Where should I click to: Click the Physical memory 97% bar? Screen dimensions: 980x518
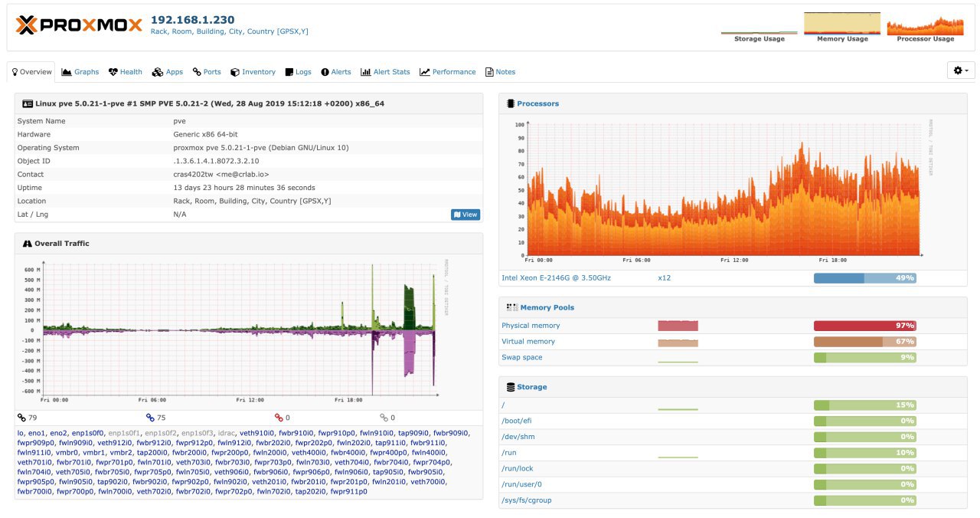(x=865, y=326)
